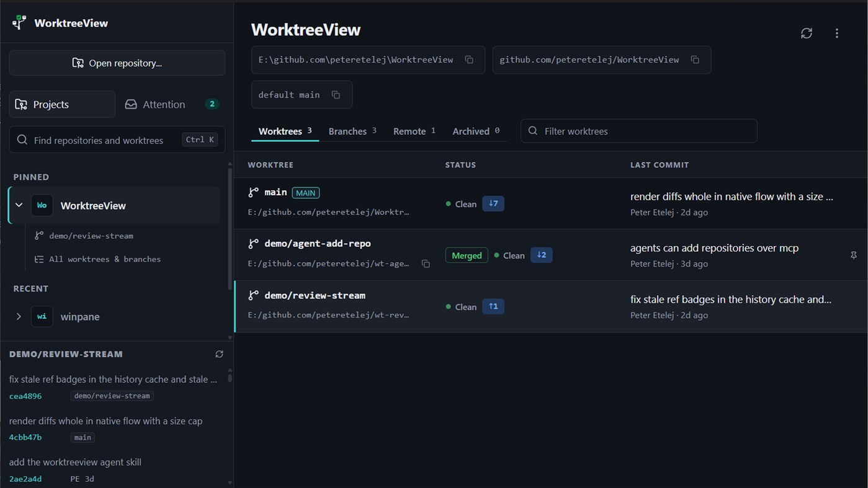This screenshot has width=868, height=488.
Task: Click history entry 'render diffs whole in native flow with a size cap'
Action: pos(105,421)
